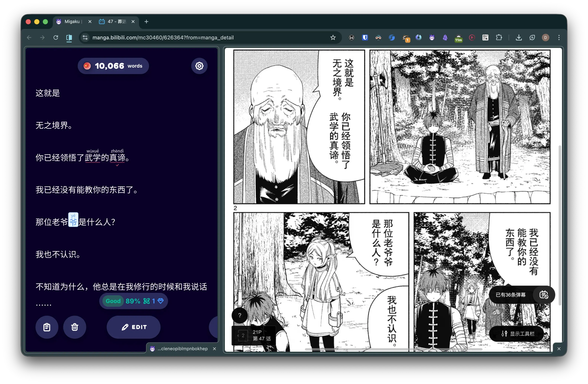Open the extensions puzzle menu
The width and height of the screenshot is (588, 384).
pos(499,38)
